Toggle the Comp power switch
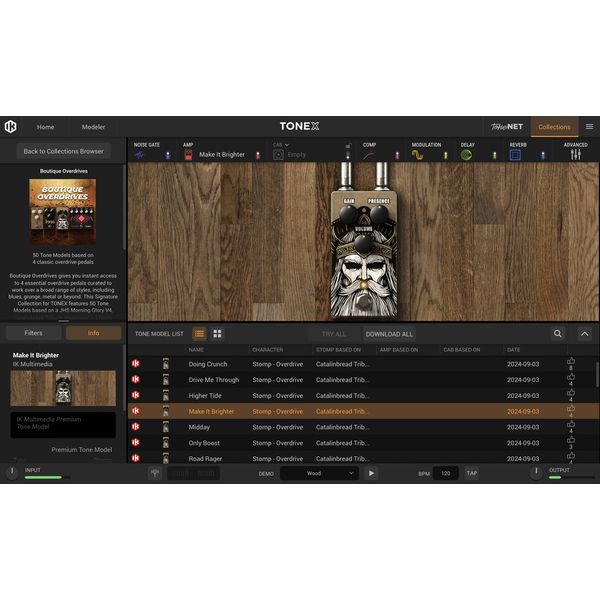The height and width of the screenshot is (600, 600). 397,155
